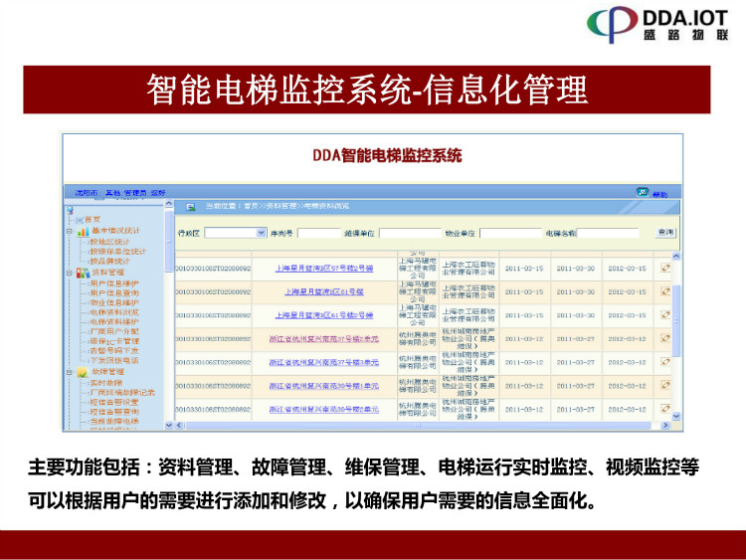This screenshot has width=746, height=560.
Task: Collapse the 基本情况统计 tree node
Action: tap(70, 231)
